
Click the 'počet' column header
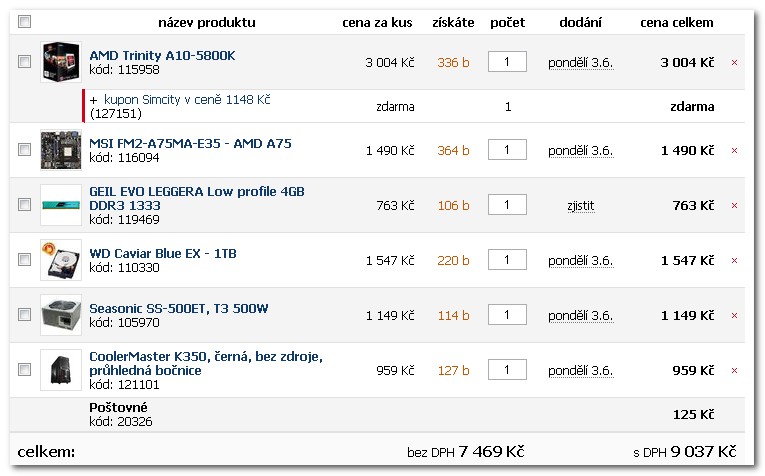(x=507, y=22)
